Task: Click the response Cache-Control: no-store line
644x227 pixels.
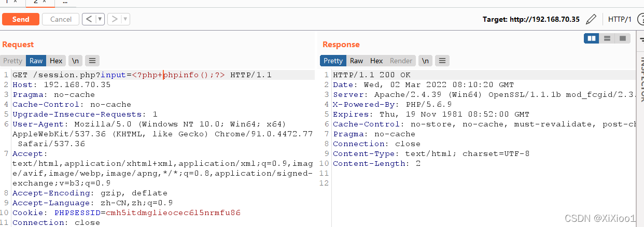Action: [x=484, y=124]
